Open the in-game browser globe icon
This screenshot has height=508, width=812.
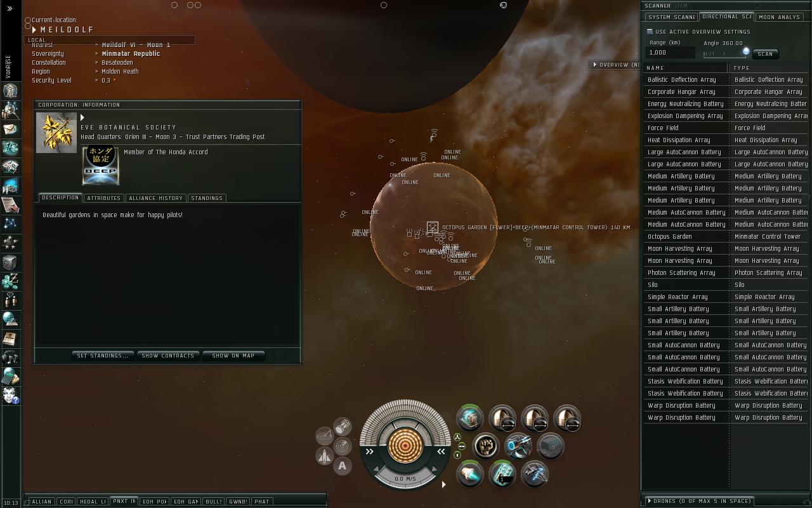10,319
